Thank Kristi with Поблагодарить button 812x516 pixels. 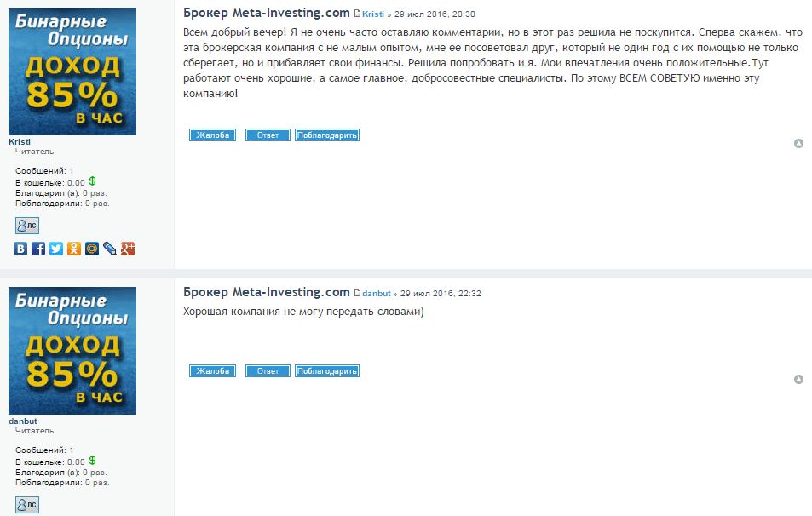pyautogui.click(x=327, y=135)
